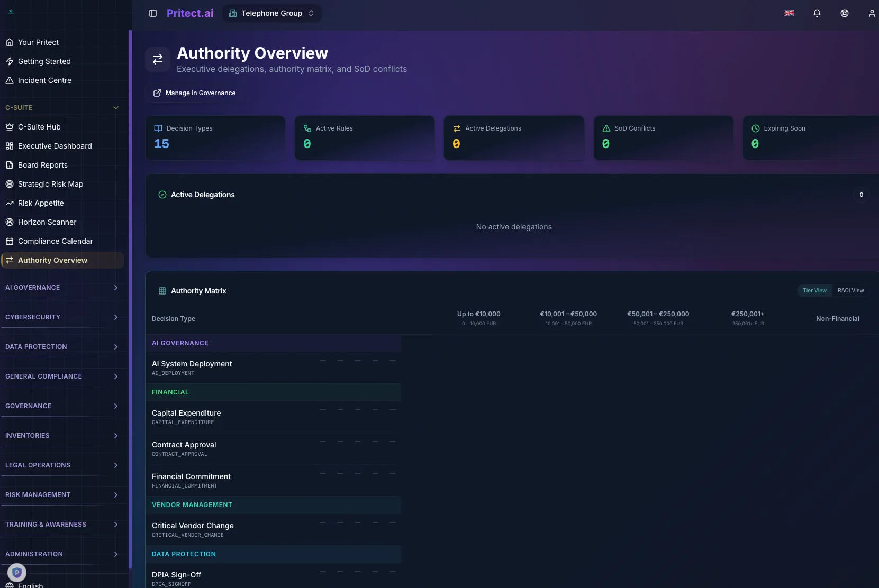Click the Authority Matrix grid icon
The image size is (879, 588).
point(162,291)
